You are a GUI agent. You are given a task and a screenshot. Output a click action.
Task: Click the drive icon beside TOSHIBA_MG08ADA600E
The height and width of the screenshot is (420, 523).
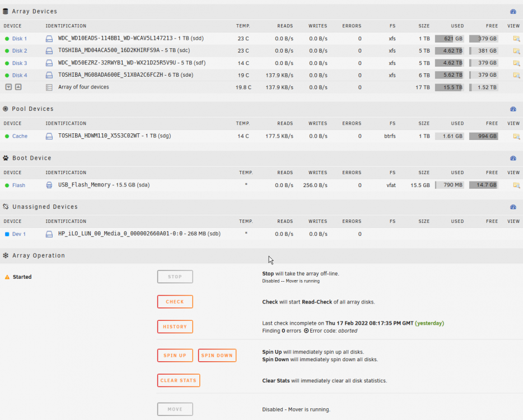tap(49, 75)
